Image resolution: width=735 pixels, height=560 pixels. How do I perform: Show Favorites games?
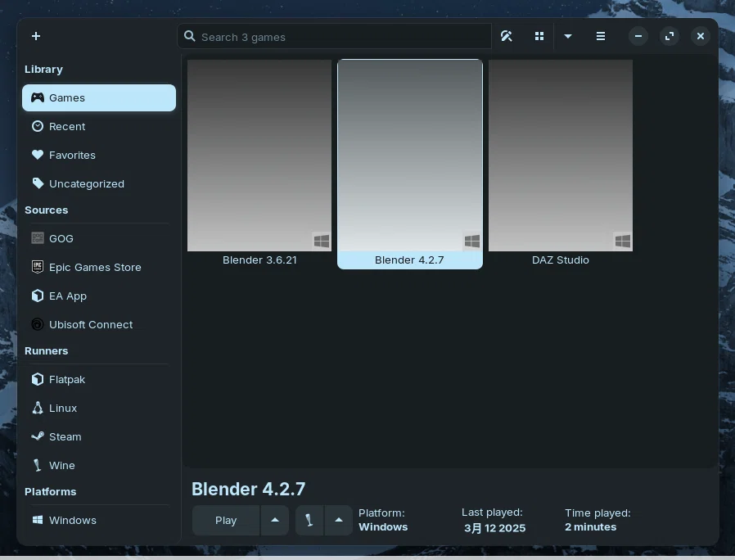[x=99, y=155]
